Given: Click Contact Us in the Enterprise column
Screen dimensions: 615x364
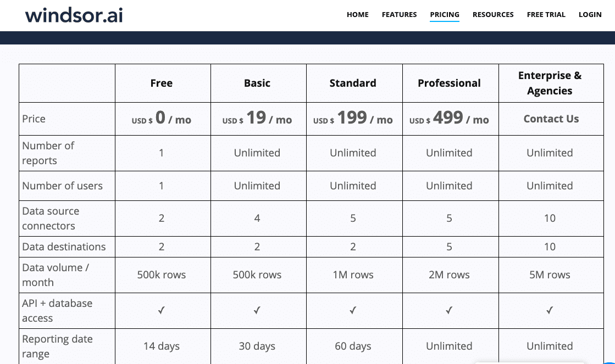Looking at the screenshot, I should pyautogui.click(x=551, y=119).
